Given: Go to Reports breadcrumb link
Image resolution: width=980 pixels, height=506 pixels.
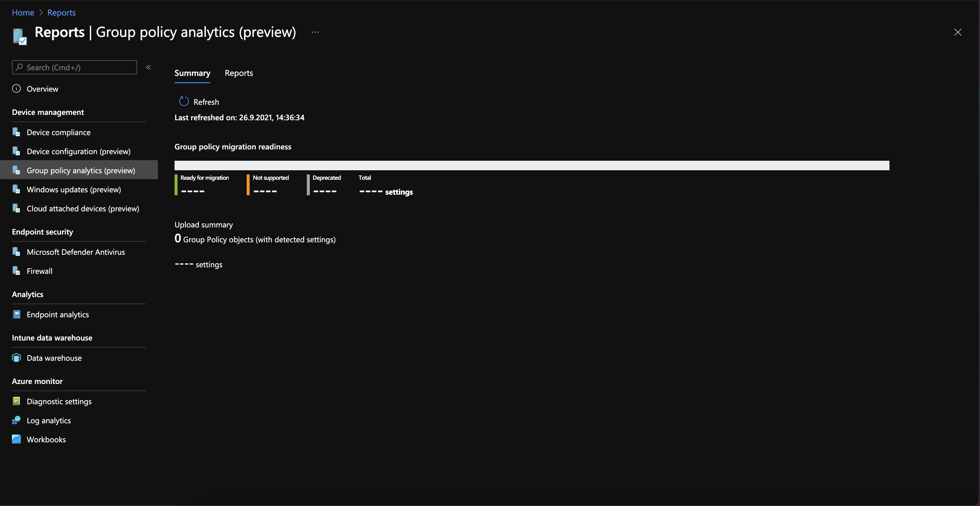Looking at the screenshot, I should pyautogui.click(x=61, y=13).
